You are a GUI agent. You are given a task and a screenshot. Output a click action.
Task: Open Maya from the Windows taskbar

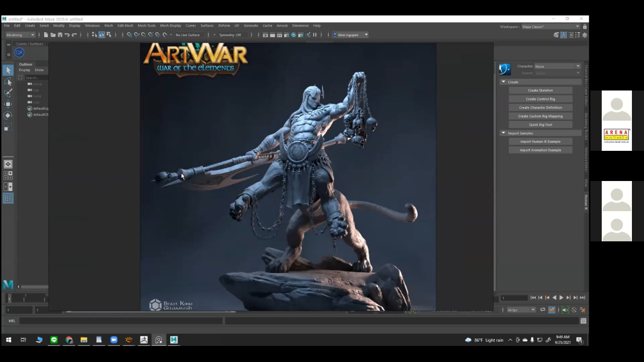(x=174, y=340)
